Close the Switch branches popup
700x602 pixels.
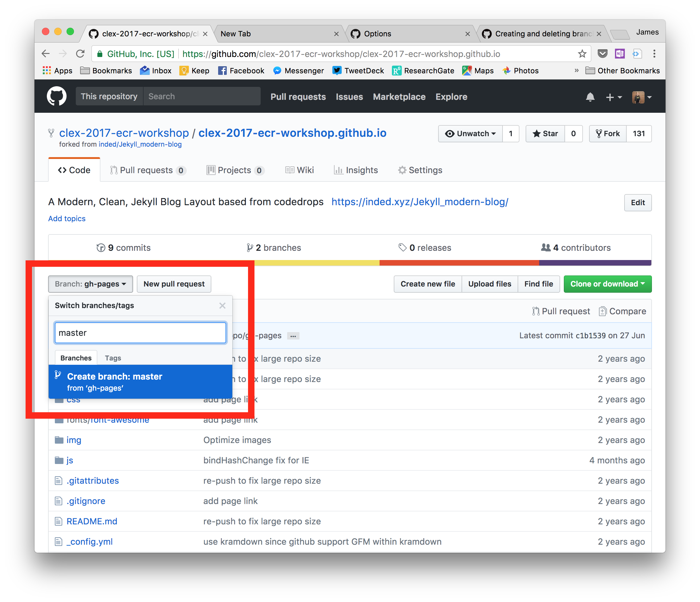[222, 306]
